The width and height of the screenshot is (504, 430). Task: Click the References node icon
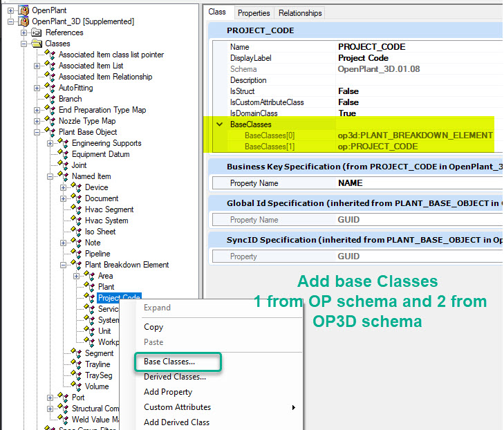(37, 32)
